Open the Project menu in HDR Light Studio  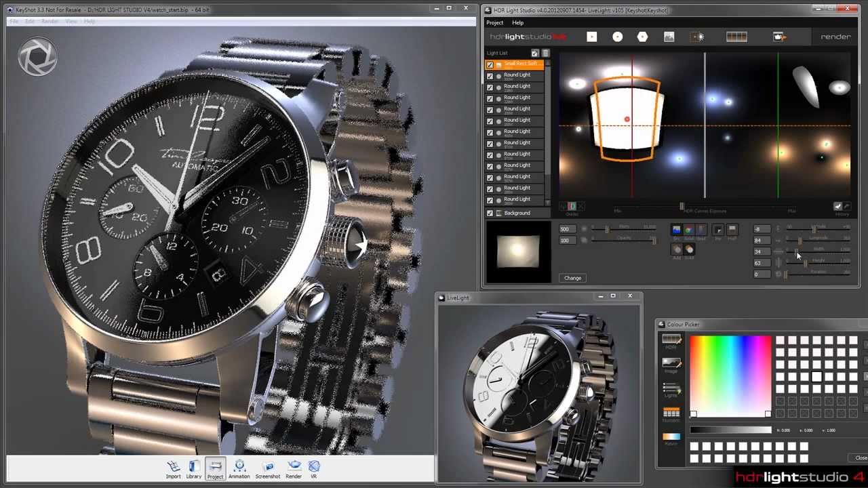pyautogui.click(x=494, y=22)
